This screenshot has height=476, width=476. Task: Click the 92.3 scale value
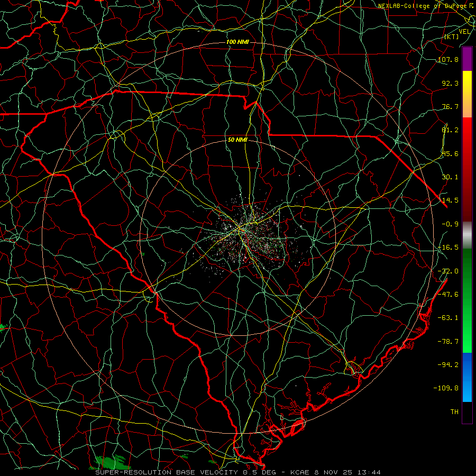coord(450,83)
